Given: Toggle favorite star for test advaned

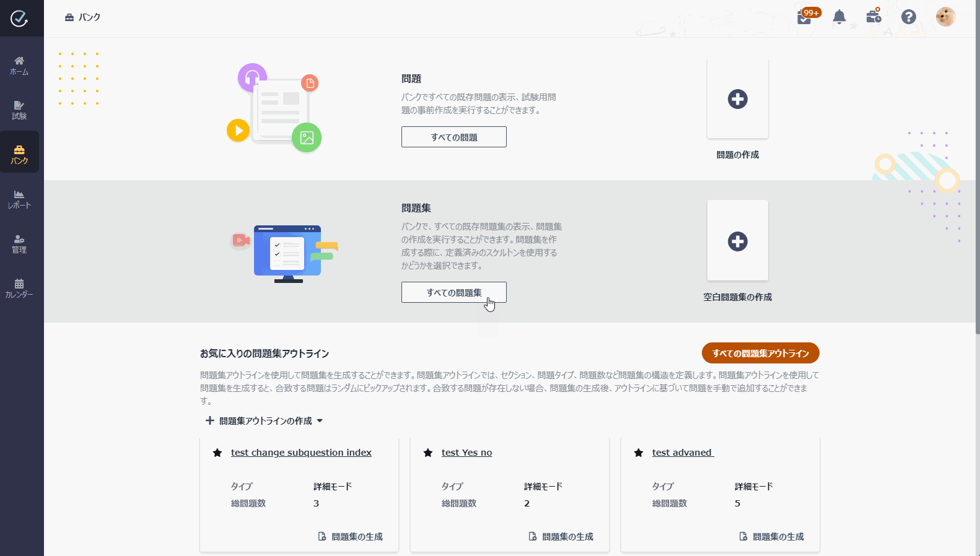Looking at the screenshot, I should 639,453.
